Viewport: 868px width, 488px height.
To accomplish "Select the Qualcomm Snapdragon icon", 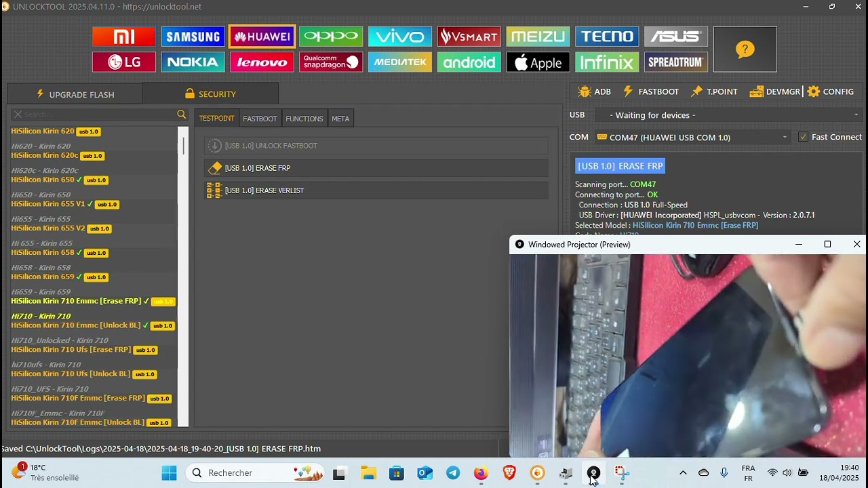I will (x=331, y=62).
